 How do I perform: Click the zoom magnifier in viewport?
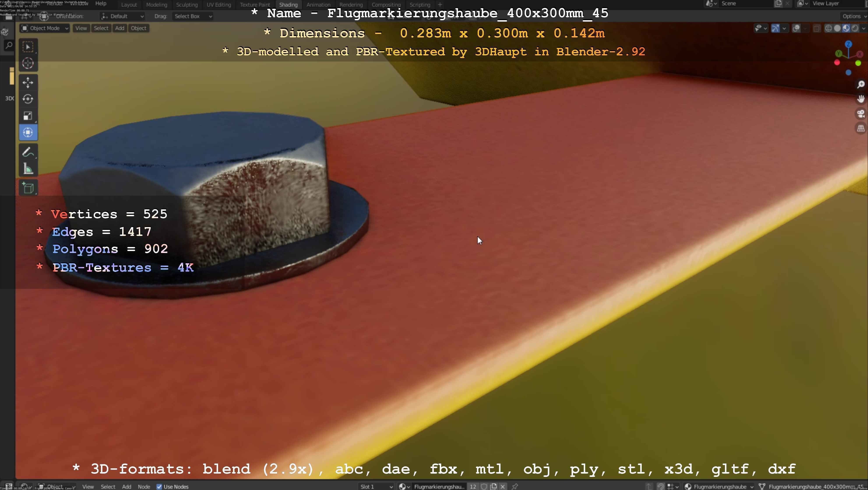[x=861, y=84]
